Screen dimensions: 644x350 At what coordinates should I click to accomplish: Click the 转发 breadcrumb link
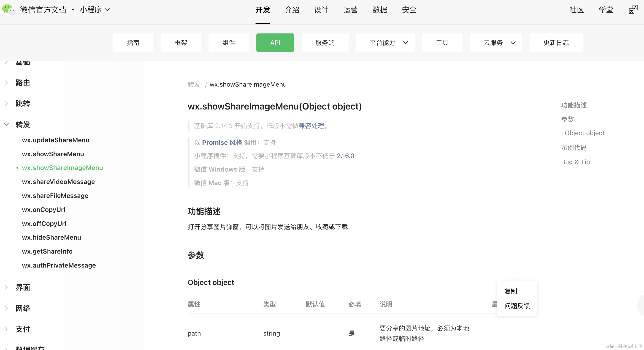pos(194,84)
